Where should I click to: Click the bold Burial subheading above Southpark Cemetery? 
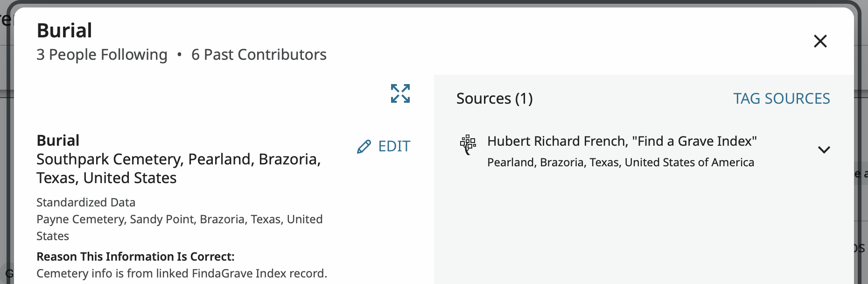click(x=58, y=141)
